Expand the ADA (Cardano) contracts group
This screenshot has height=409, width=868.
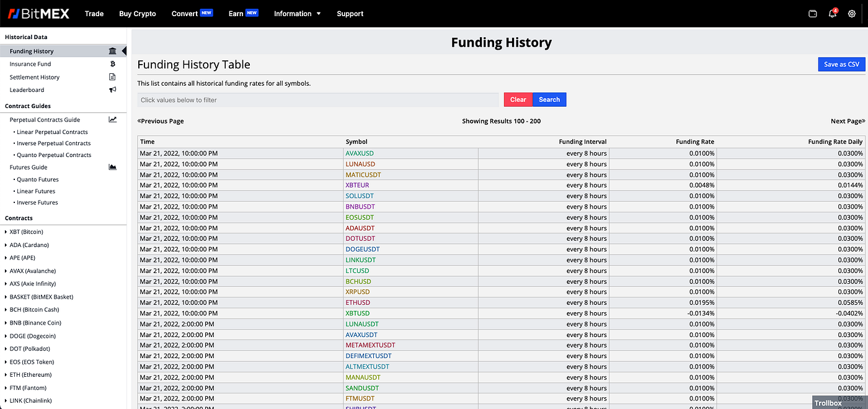tap(27, 245)
